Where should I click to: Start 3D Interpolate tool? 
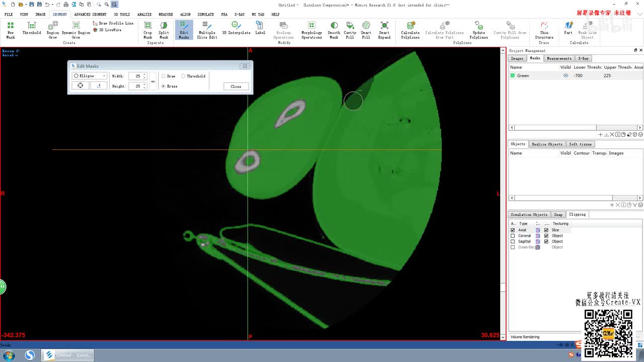[x=236, y=28]
